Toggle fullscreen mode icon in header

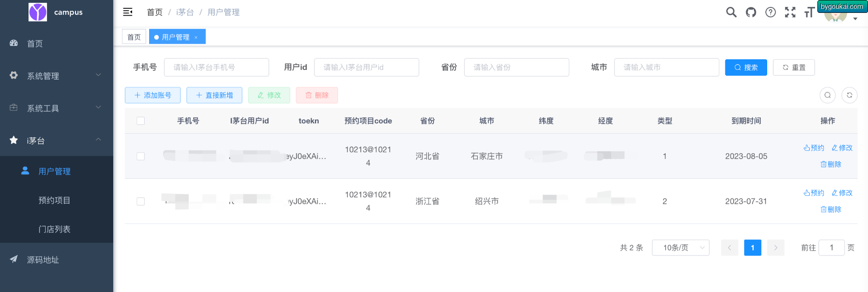(x=790, y=12)
